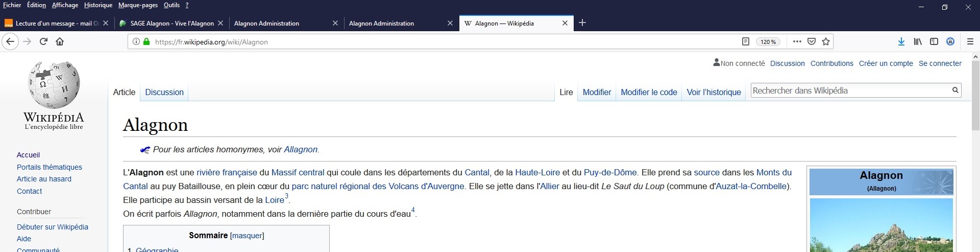Open the Affichage menu
This screenshot has height=252, width=980.
(65, 5)
